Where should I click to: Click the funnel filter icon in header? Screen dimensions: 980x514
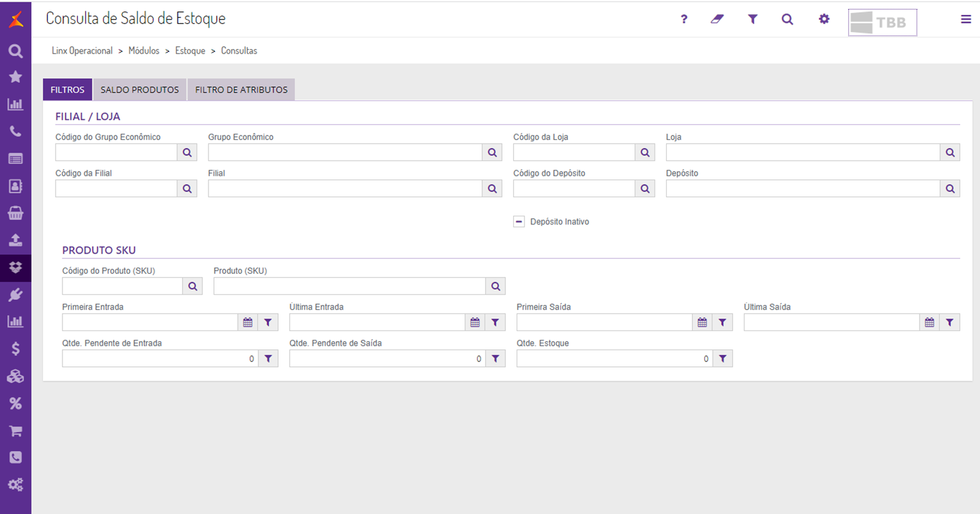point(753,19)
